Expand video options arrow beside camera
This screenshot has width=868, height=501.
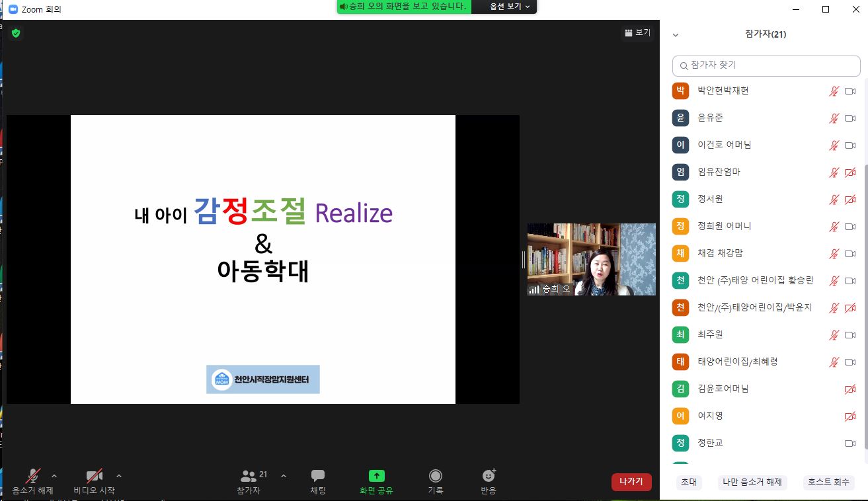point(119,476)
